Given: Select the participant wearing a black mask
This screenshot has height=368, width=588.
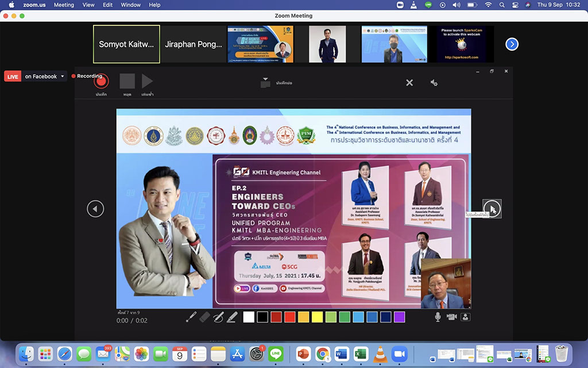Looking at the screenshot, I should 394,44.
